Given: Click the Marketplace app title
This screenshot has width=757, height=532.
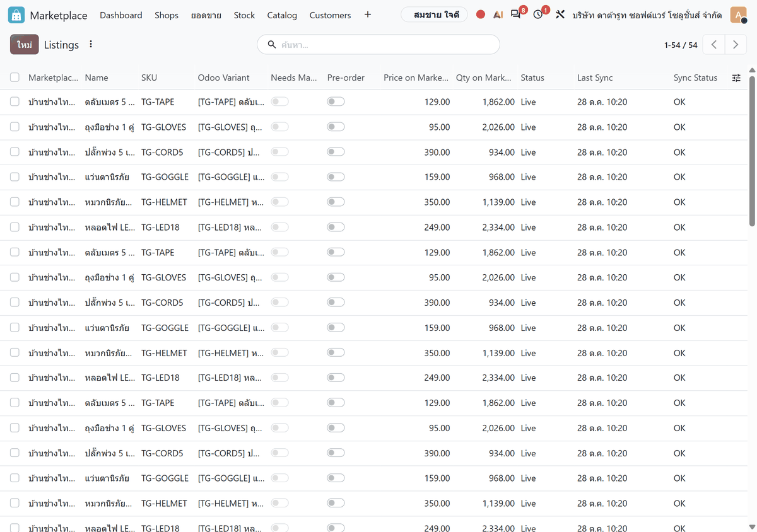Looking at the screenshot, I should click(x=59, y=15).
